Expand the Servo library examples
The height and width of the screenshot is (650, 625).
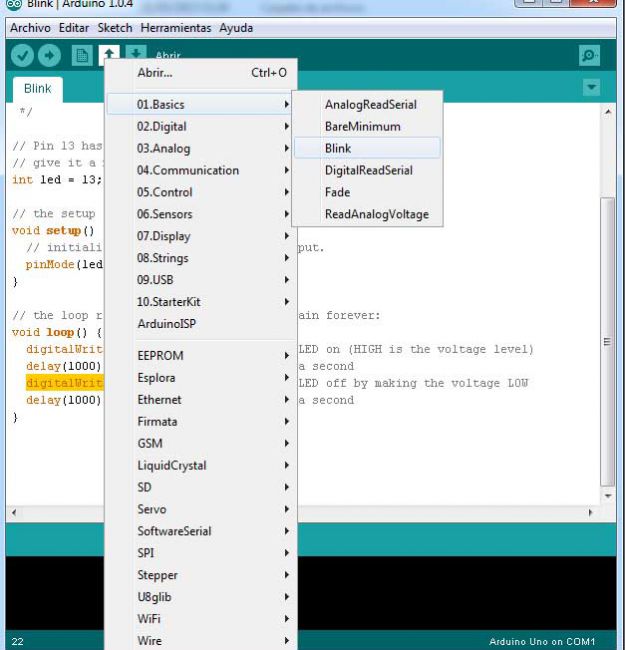[200, 509]
